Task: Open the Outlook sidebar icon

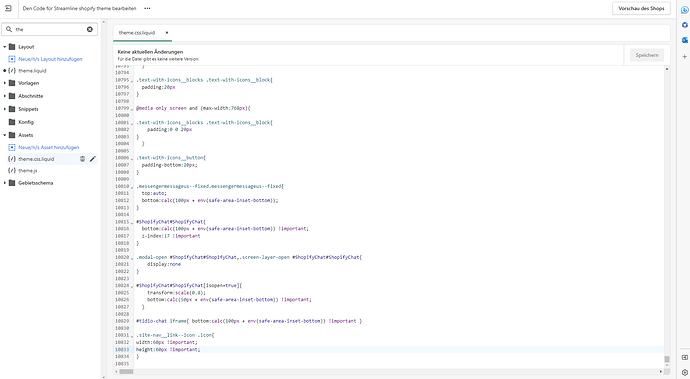Action: (x=685, y=40)
